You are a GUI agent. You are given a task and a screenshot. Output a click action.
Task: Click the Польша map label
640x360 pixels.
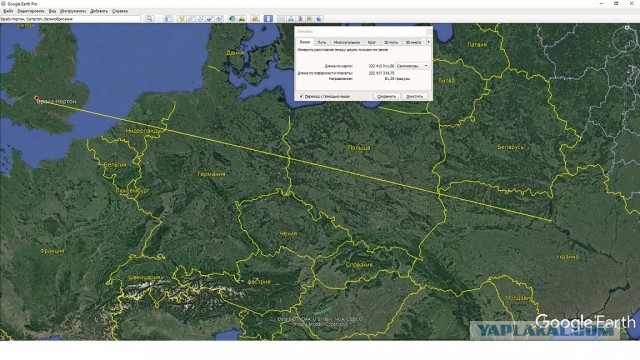pyautogui.click(x=359, y=148)
